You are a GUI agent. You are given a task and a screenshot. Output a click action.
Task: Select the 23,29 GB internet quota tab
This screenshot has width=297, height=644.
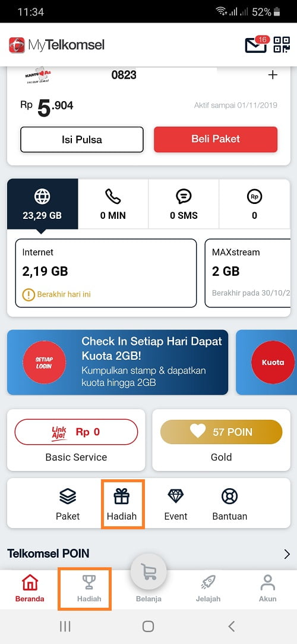[42, 204]
